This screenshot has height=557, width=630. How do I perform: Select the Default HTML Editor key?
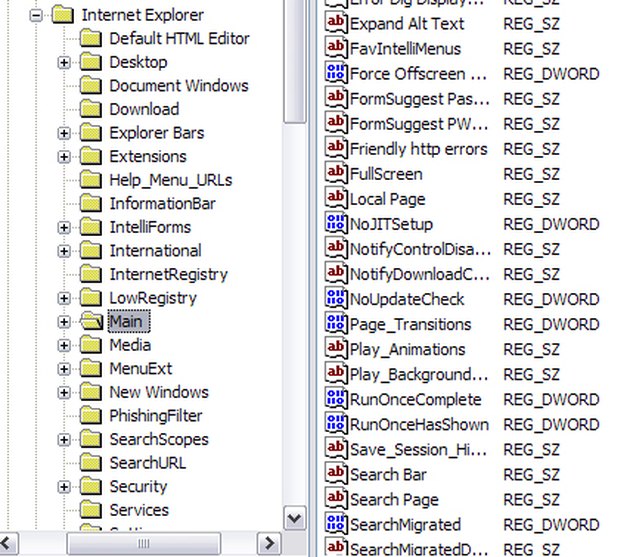pos(179,39)
